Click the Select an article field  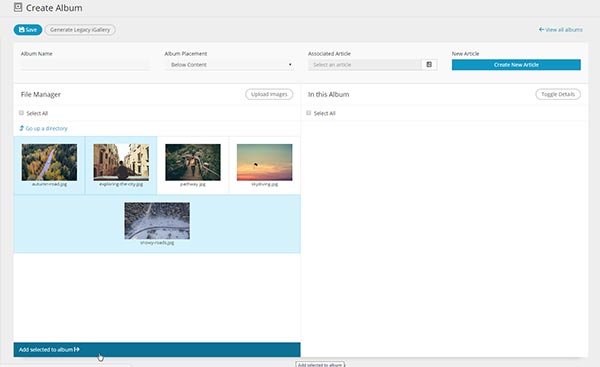pos(365,65)
